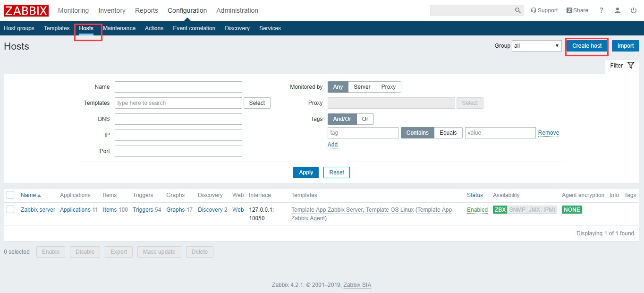Open Items for Zabbix server
The height and width of the screenshot is (293, 644).
point(110,210)
